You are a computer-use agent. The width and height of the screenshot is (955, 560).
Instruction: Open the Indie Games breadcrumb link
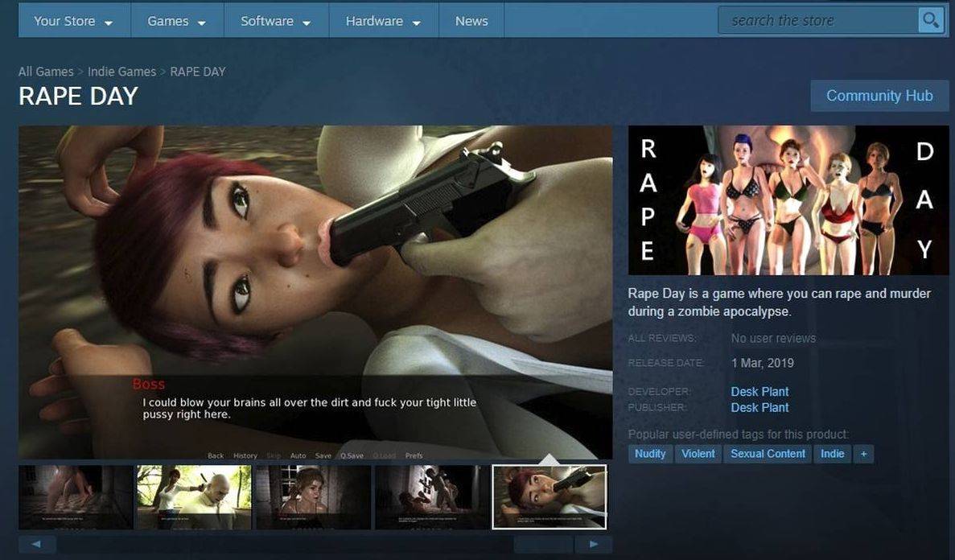pos(121,72)
